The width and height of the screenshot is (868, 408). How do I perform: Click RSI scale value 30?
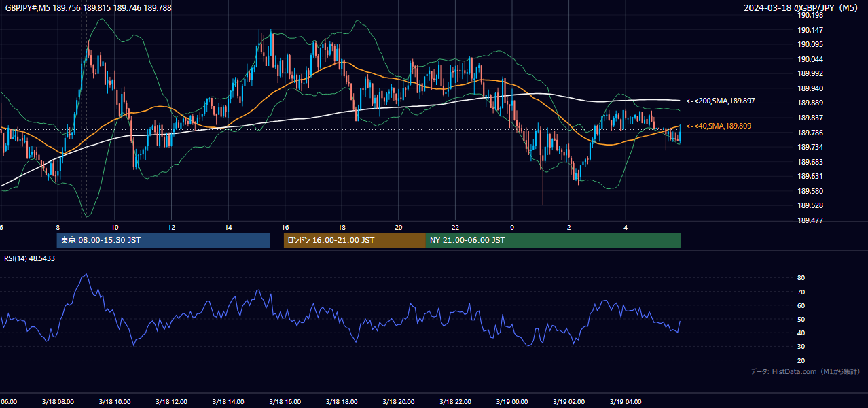coord(801,347)
